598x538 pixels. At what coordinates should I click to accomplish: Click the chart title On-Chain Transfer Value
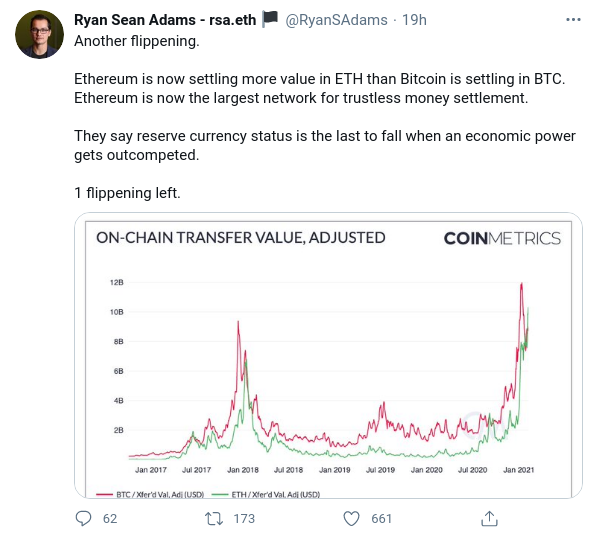241,238
